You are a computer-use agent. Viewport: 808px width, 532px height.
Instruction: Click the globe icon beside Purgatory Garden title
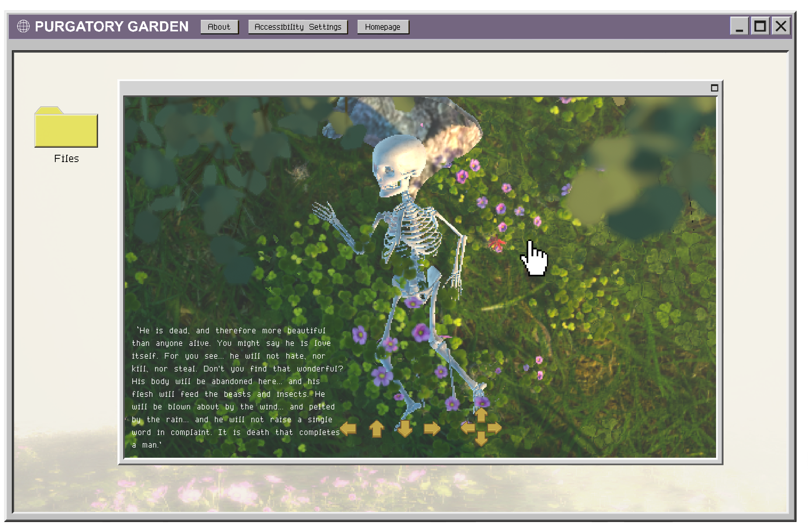[23, 26]
